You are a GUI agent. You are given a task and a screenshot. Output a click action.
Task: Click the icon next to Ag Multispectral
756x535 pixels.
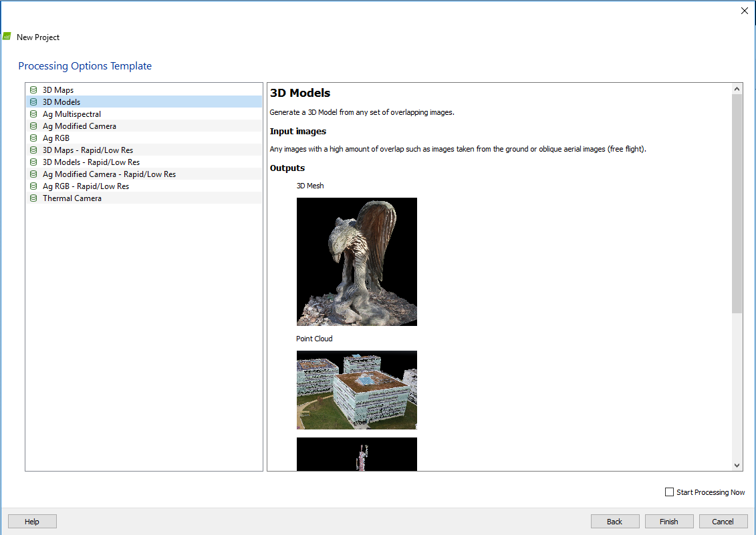(33, 114)
